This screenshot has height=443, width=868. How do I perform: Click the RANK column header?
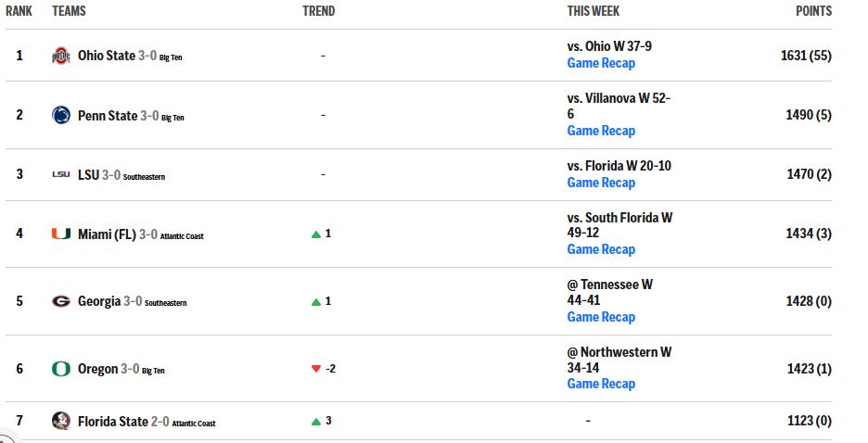pyautogui.click(x=19, y=11)
